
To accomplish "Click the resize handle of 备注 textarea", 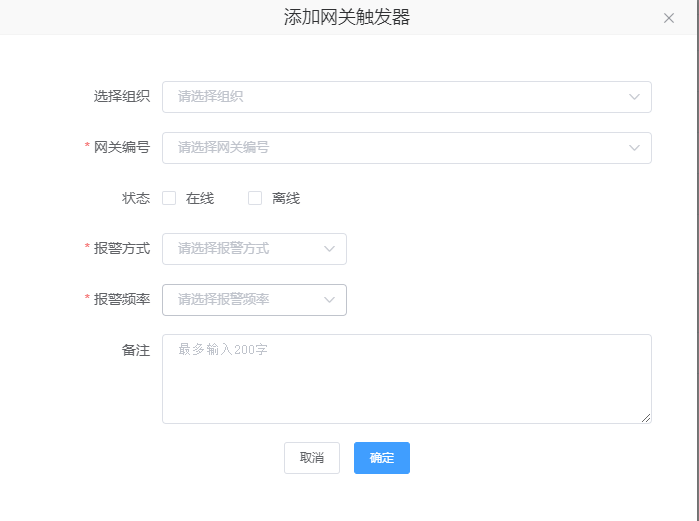I will (x=646, y=417).
